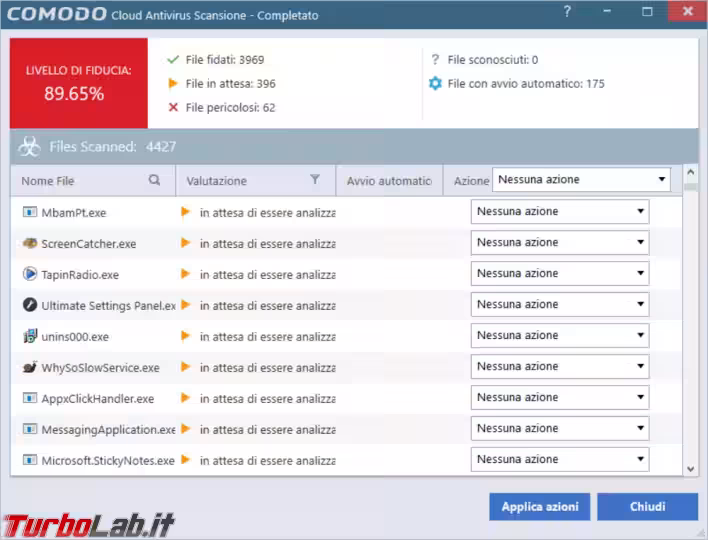Open action dropdown for Microsoft.StickyNotes.exe
The height and width of the screenshot is (540, 708).
[x=560, y=459]
